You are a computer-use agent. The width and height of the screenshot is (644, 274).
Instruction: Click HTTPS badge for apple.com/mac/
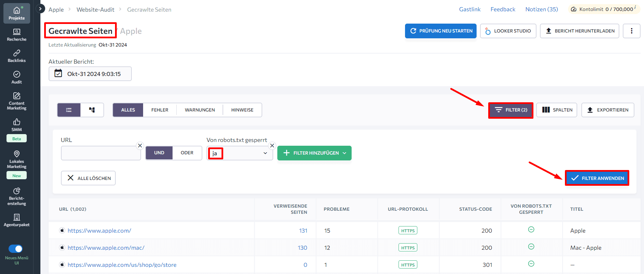[x=408, y=248]
